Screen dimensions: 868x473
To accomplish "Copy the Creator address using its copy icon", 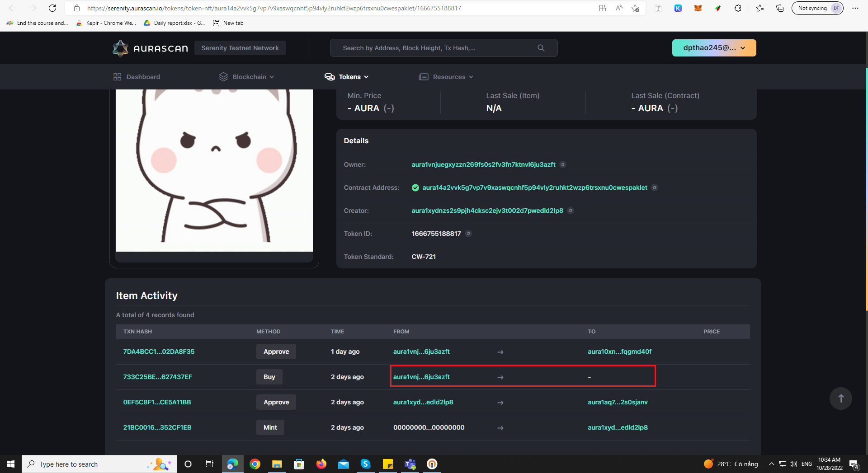I will (x=571, y=211).
